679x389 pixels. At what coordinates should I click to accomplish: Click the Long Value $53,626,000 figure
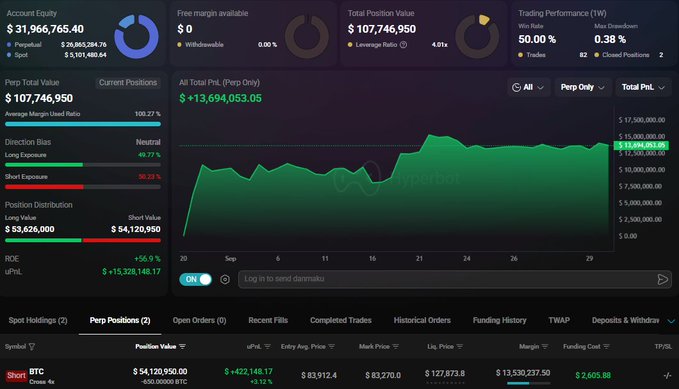[x=29, y=229]
